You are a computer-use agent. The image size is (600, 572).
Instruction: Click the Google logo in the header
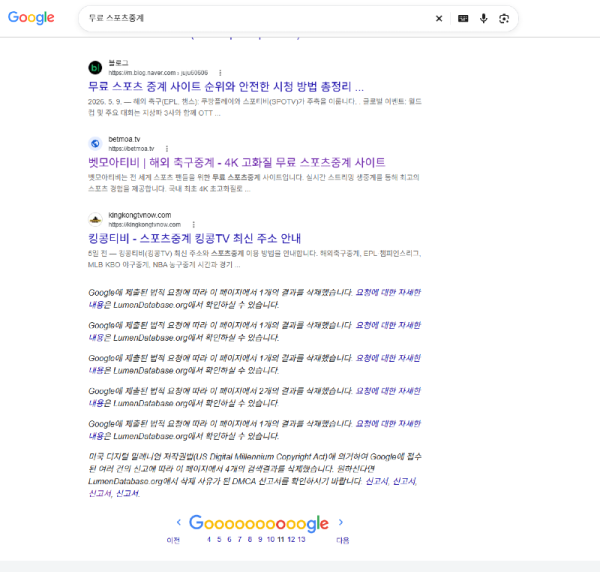point(31,18)
